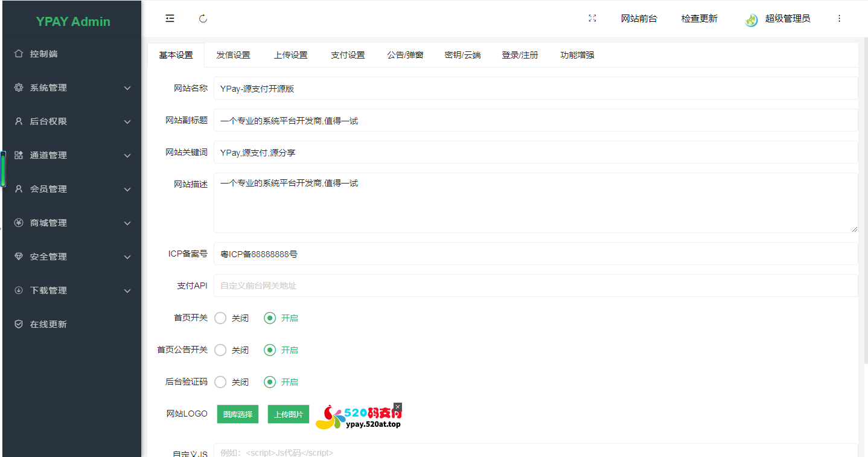Focus the 支付API input field
Viewport: 868px width, 457px height.
[x=536, y=286]
